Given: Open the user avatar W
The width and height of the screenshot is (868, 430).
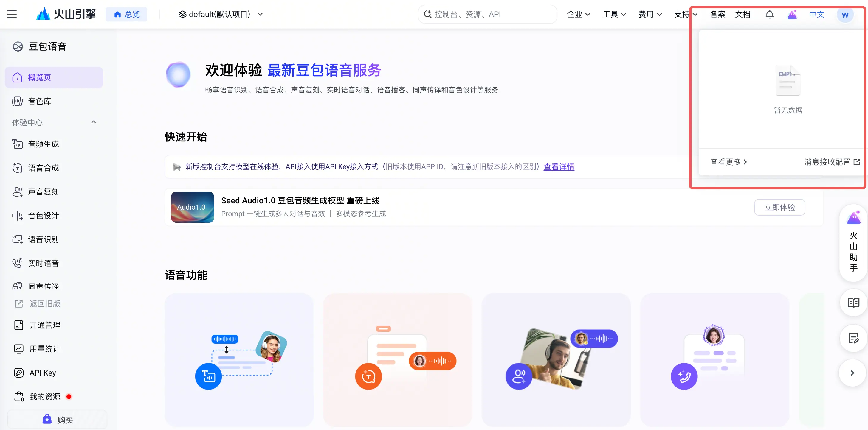Looking at the screenshot, I should pos(845,15).
